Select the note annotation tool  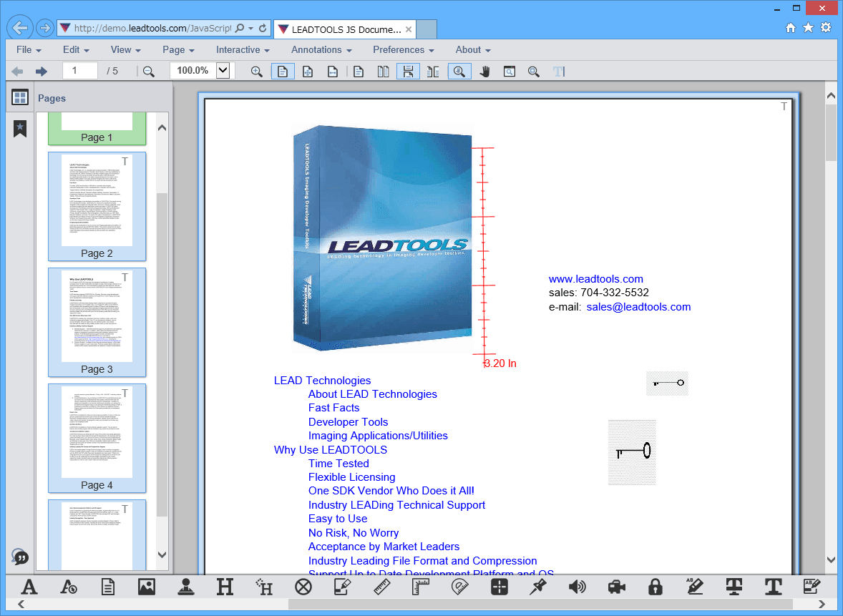(x=107, y=587)
